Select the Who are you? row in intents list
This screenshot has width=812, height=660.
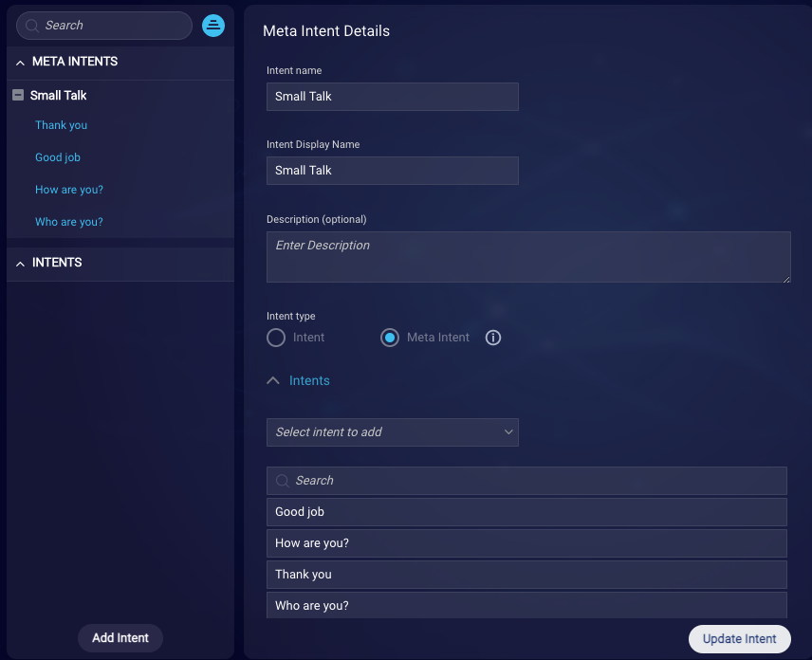point(526,605)
